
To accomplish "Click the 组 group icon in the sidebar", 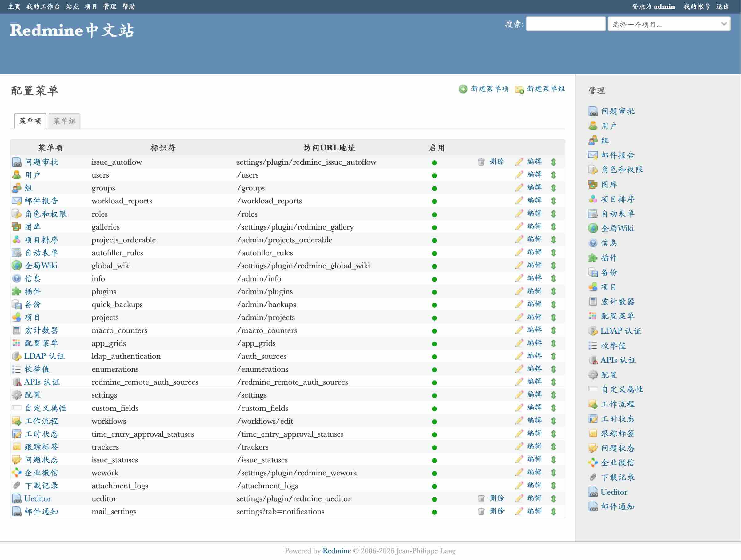I will 593,141.
